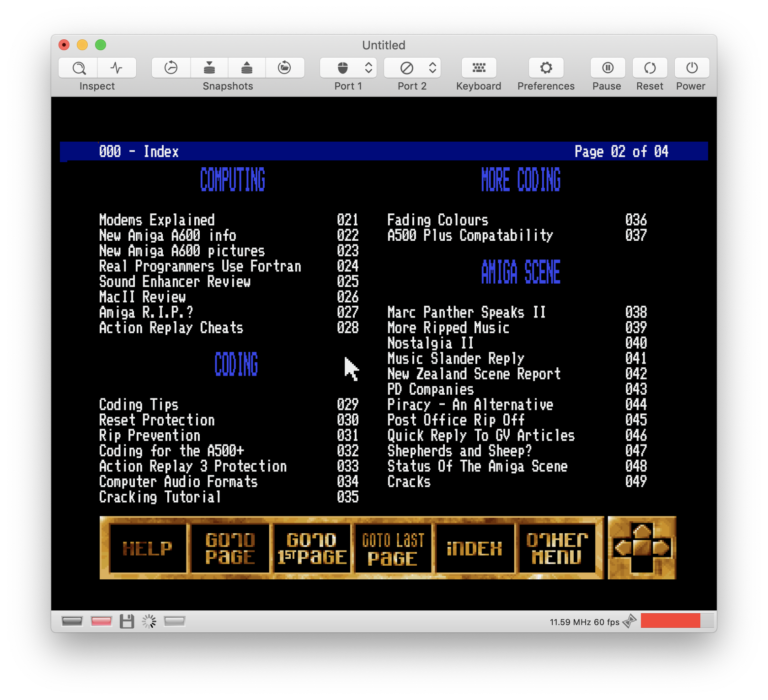
Task: Select the "PD Companies" entry
Action: point(431,389)
